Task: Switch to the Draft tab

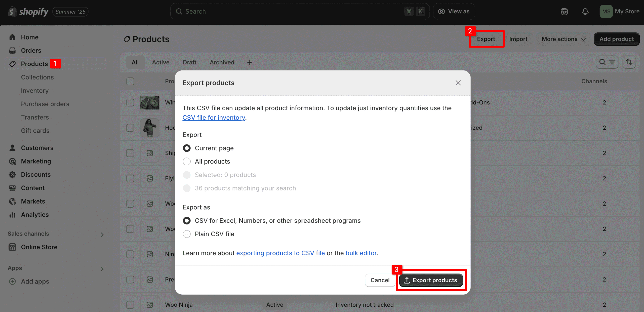Action: pos(189,62)
